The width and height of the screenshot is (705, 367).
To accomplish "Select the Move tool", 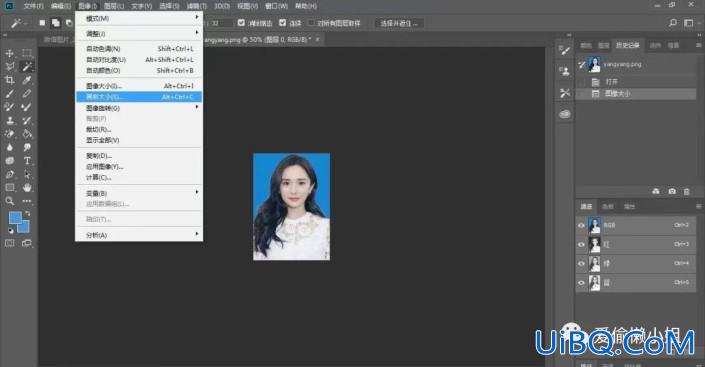I will pos(9,54).
